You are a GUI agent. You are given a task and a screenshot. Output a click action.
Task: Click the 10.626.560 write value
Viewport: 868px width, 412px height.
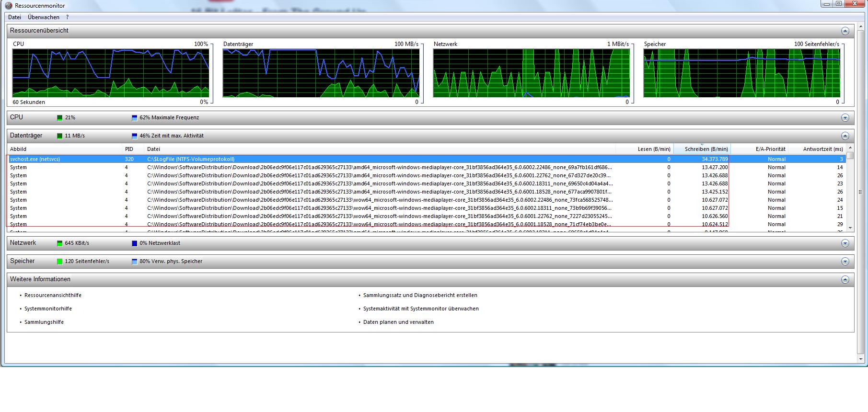715,216
